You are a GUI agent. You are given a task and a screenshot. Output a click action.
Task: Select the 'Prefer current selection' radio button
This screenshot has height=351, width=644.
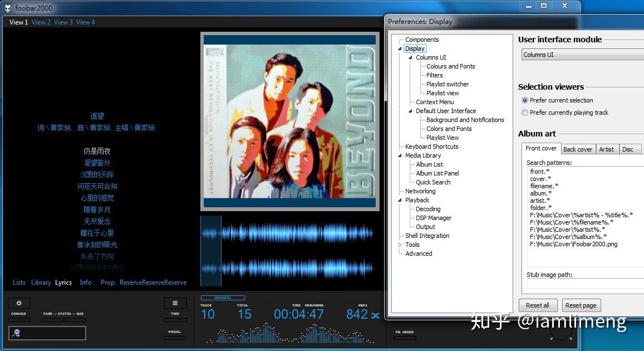(x=524, y=100)
